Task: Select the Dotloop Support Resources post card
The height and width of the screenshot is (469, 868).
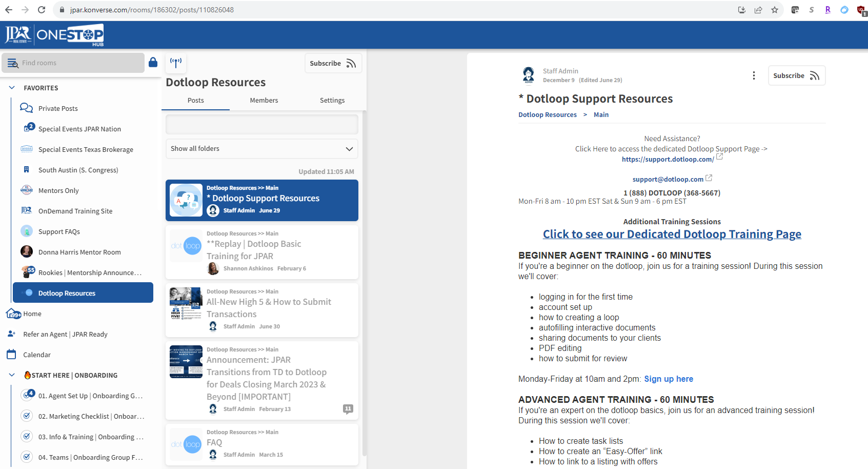Action: tap(262, 200)
